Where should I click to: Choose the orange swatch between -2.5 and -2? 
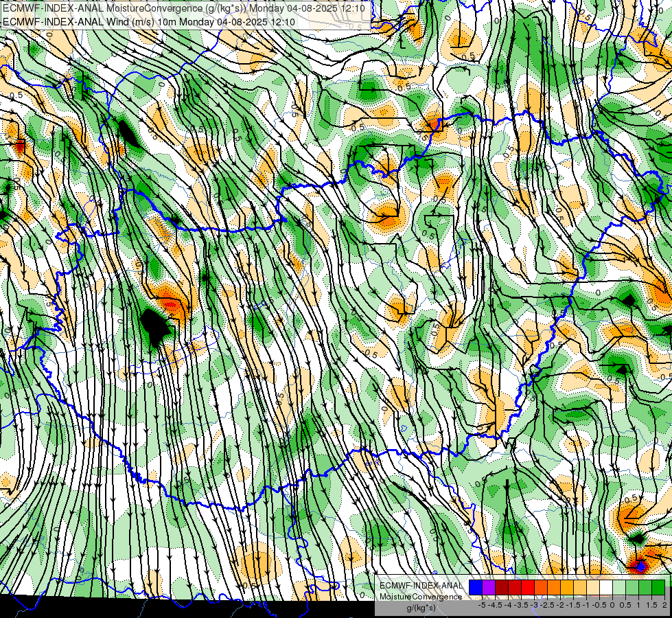pos(554,588)
